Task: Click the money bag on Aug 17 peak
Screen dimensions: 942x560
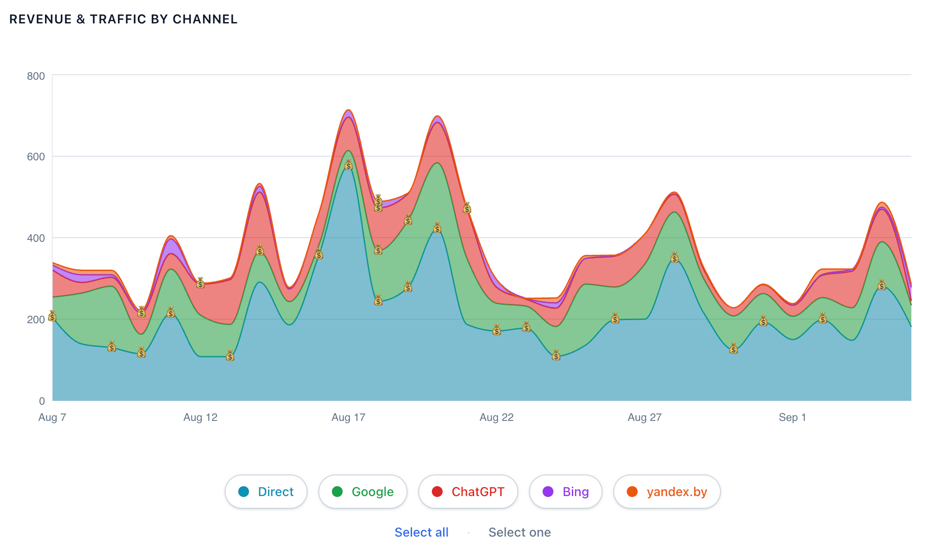Action: coord(349,164)
